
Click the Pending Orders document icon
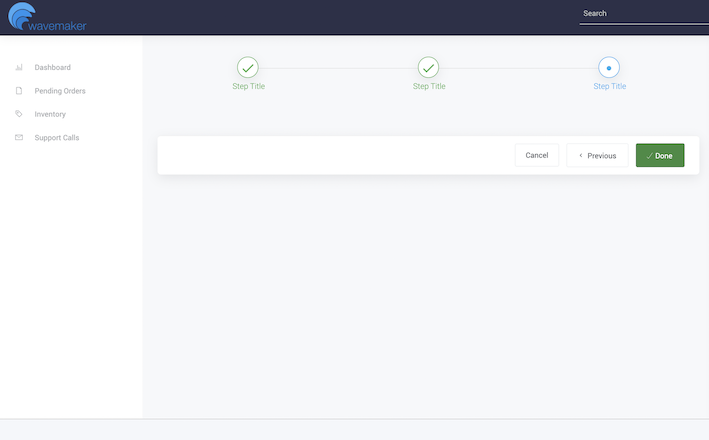pos(19,91)
